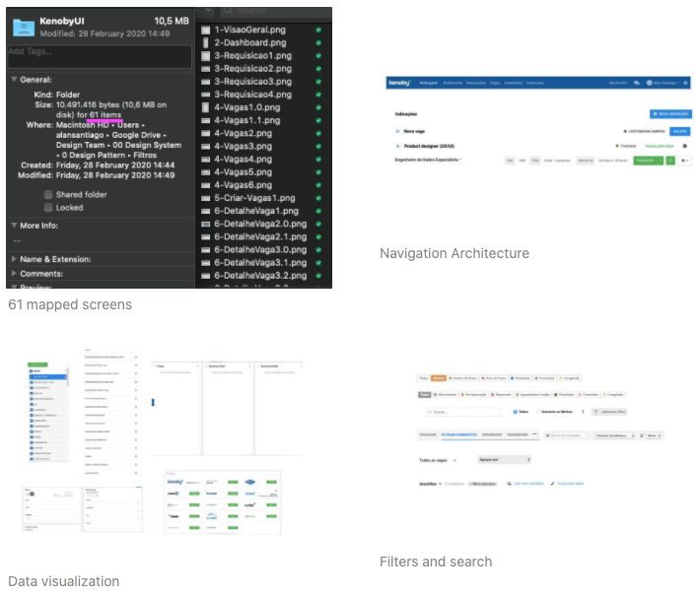
Task: Click the 5-Criar-Vagas1.png file icon
Action: point(205,198)
